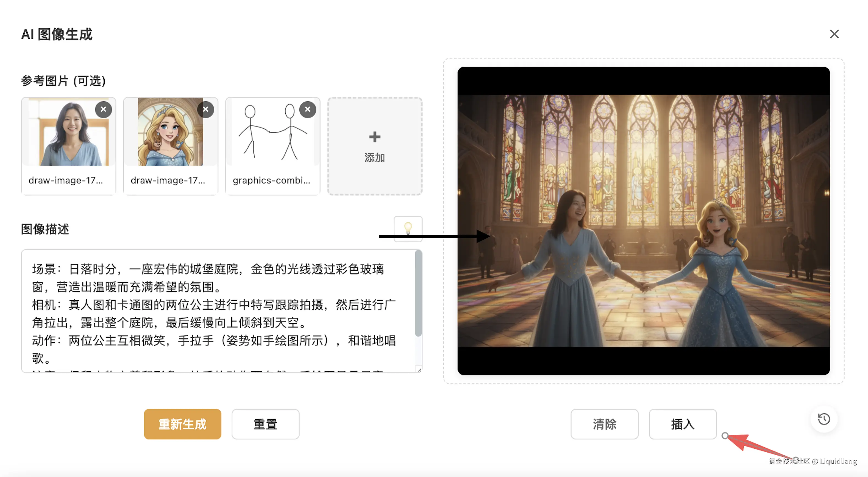The image size is (868, 477).
Task: Click the generated cathedral princesses image
Action: 643,221
